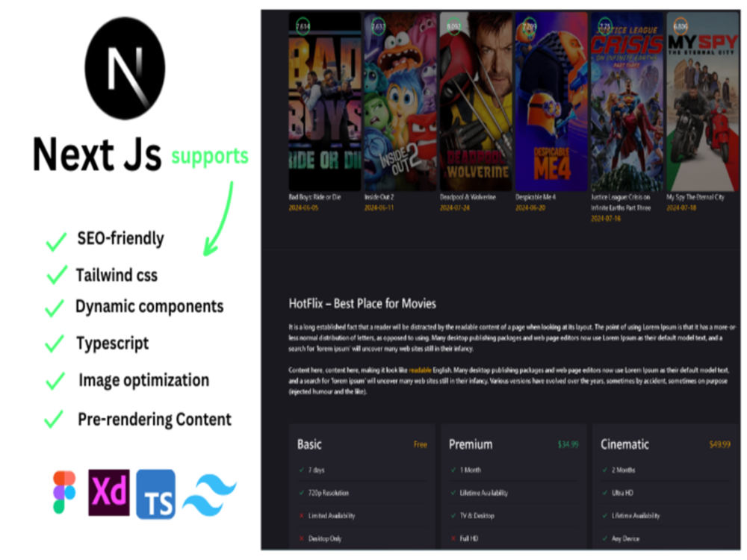This screenshot has height=560, width=747.
Task: Click the Inside Out 2 title link
Action: (379, 197)
